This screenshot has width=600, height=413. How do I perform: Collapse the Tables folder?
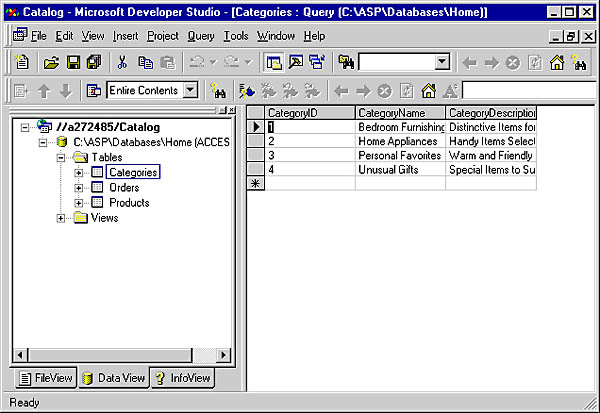tap(62, 158)
